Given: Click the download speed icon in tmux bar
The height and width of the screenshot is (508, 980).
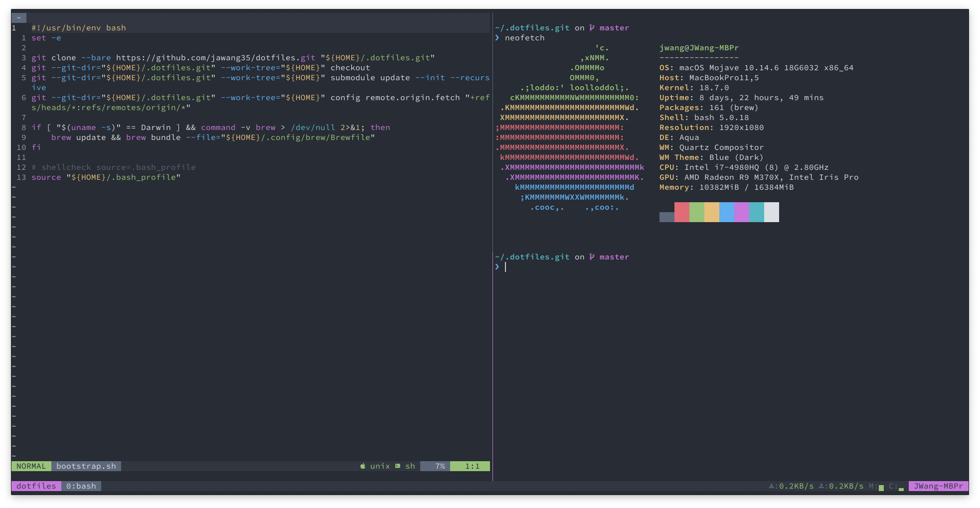Looking at the screenshot, I should (x=771, y=486).
